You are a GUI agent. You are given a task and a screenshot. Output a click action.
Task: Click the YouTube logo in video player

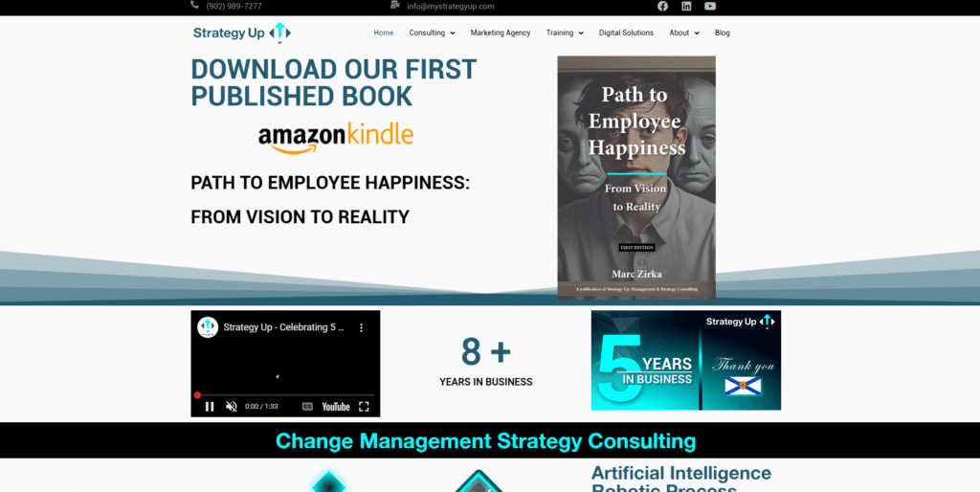[x=336, y=406]
